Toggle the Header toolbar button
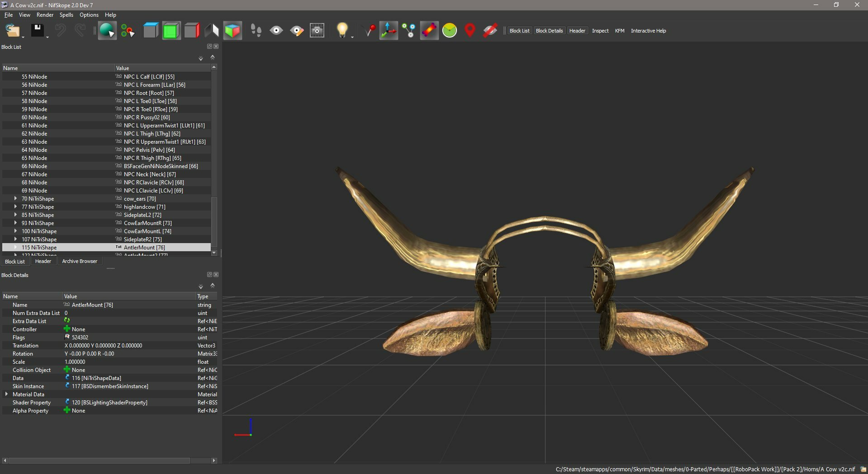868x474 pixels. [x=577, y=31]
